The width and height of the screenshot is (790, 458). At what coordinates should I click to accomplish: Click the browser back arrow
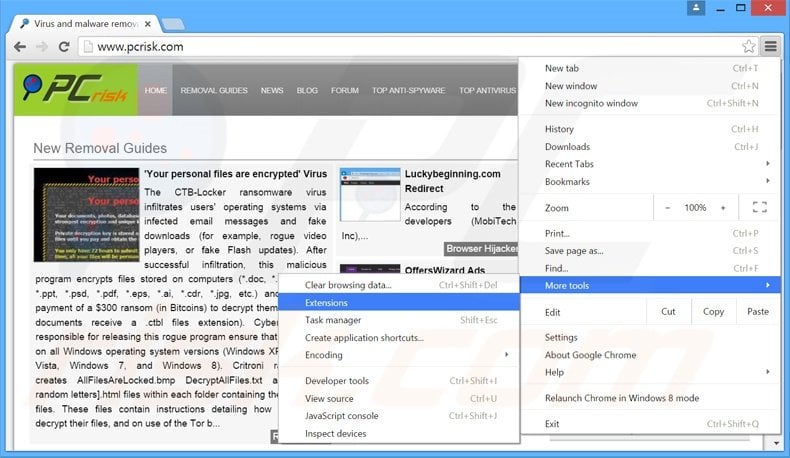[x=20, y=47]
